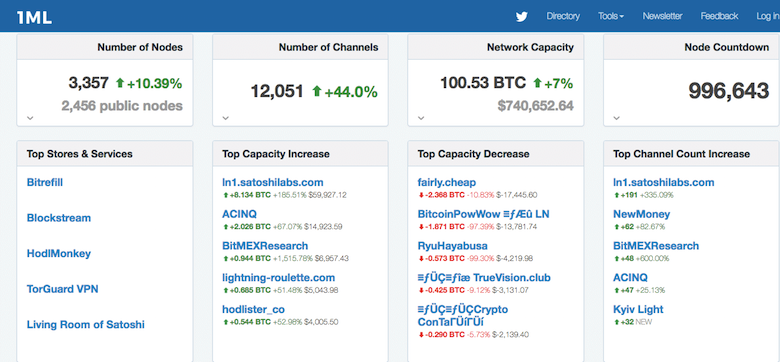Click the 12,051 channel count value

pyautogui.click(x=277, y=91)
